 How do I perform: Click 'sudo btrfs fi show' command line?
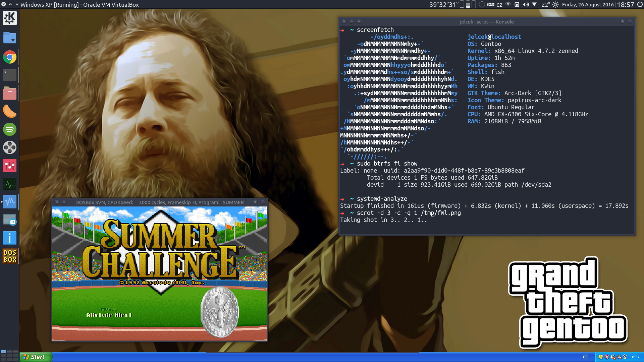click(x=387, y=164)
